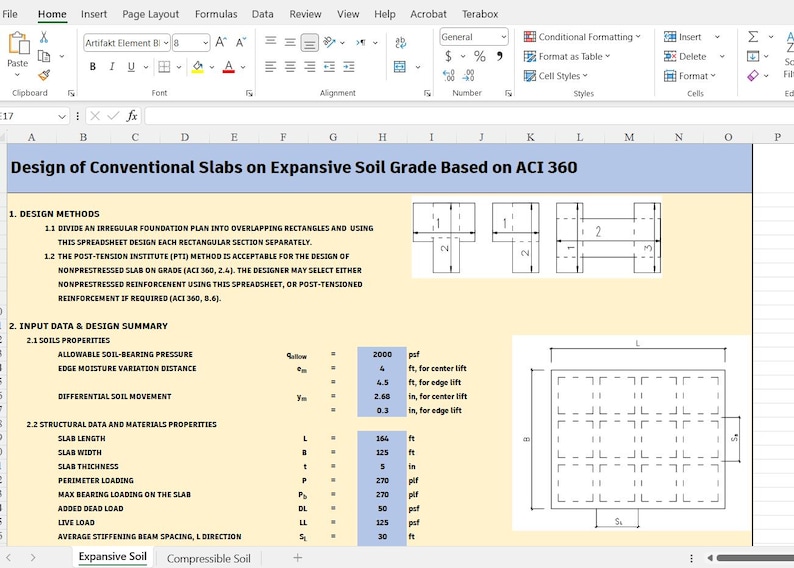Select the allowable soil pressure 2000 cell
The height and width of the screenshot is (568, 794).
pos(382,354)
